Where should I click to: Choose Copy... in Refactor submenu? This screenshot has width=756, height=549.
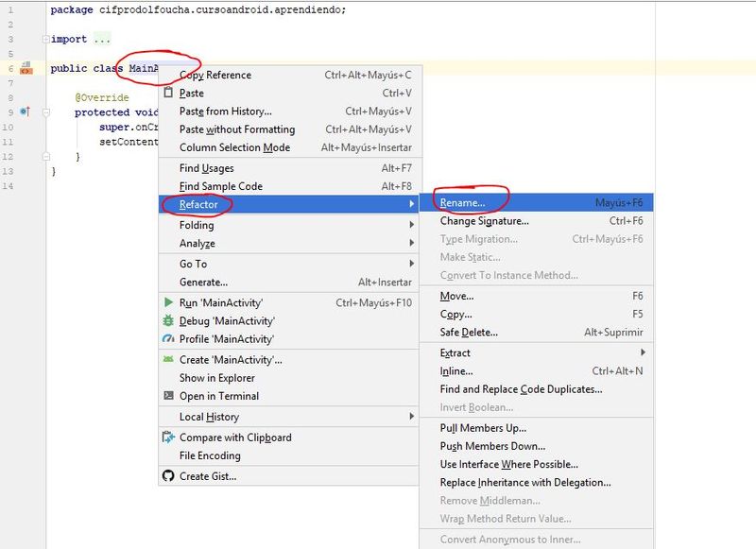tap(537, 315)
